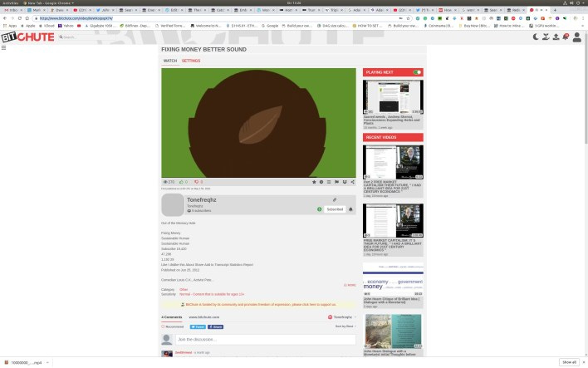The image size is (588, 368).
Task: Click the Normal sensitivity link
Action: coord(212,294)
